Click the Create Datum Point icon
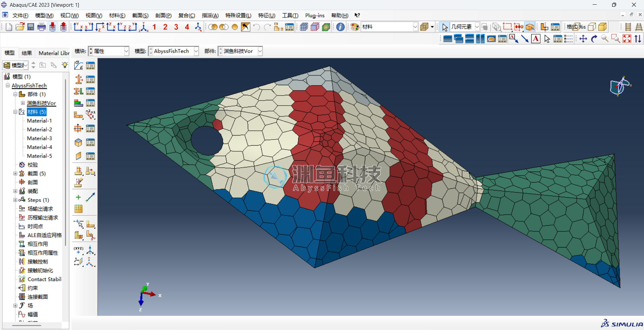Viewport: 644px width, 330px height. tap(78, 250)
